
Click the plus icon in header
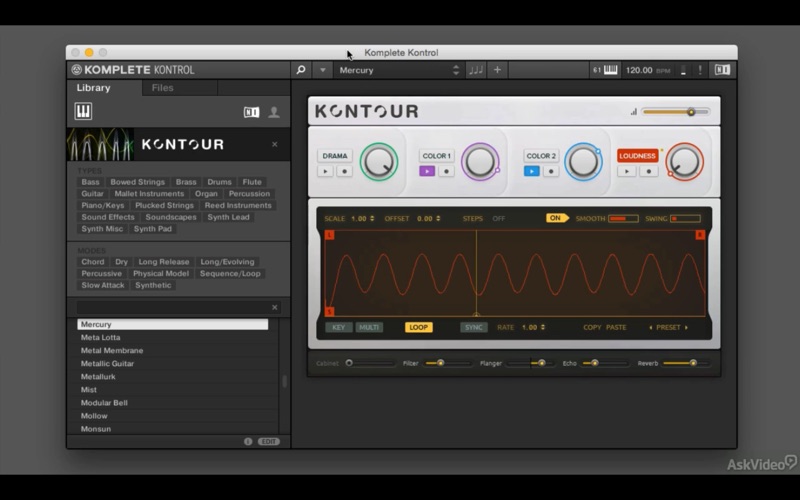point(497,70)
